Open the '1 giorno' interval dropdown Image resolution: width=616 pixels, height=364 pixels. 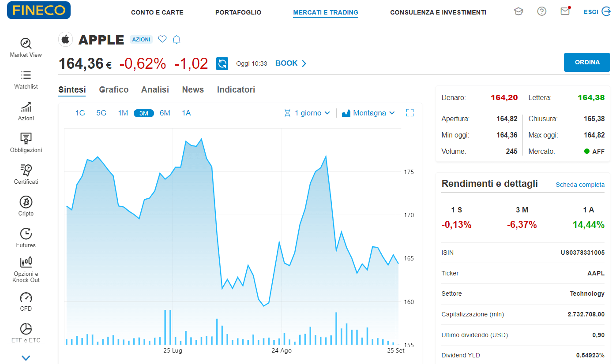click(x=307, y=113)
